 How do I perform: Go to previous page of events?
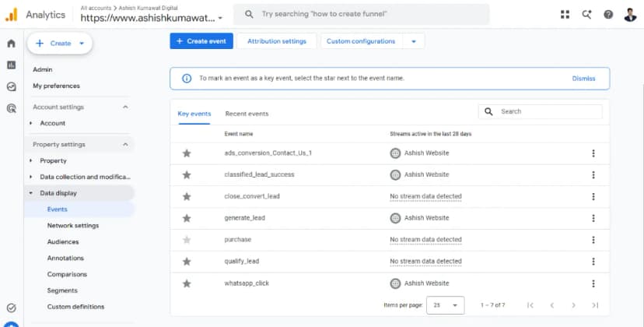click(x=552, y=305)
